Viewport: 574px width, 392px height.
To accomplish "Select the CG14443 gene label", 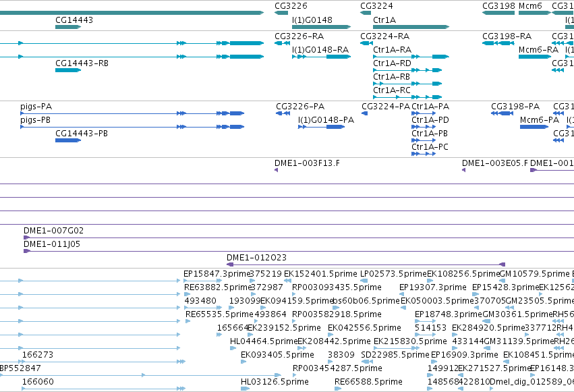I will click(74, 20).
